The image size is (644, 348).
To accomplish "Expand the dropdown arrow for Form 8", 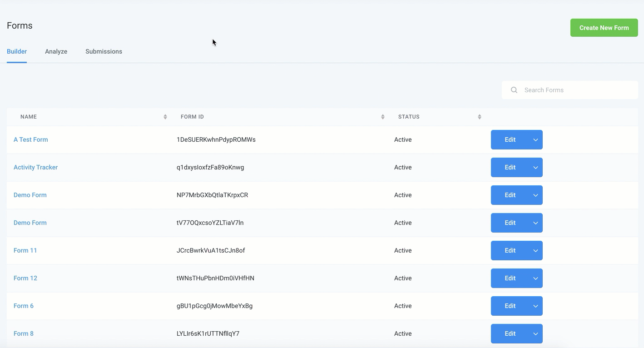I will point(535,333).
